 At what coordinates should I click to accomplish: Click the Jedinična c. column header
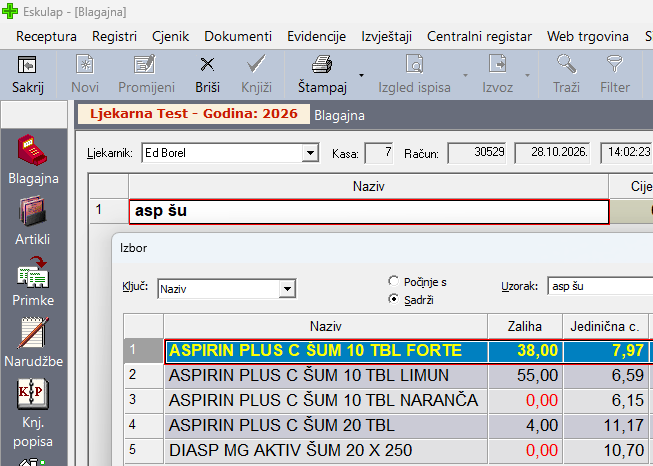[605, 326]
